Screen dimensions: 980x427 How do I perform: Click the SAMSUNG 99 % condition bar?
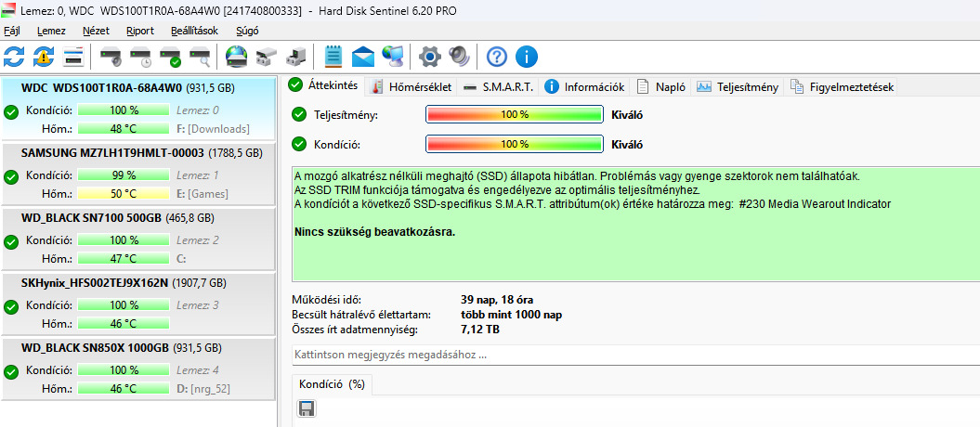coord(124,175)
